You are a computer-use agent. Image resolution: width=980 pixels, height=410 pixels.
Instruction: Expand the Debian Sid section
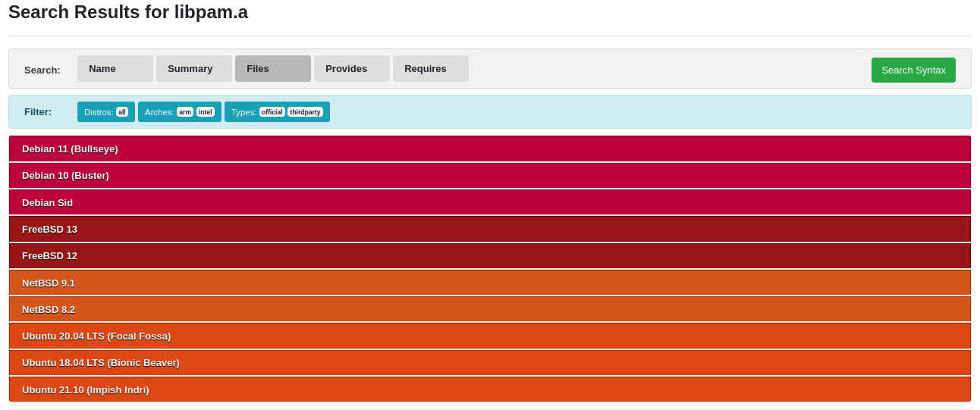coord(490,202)
